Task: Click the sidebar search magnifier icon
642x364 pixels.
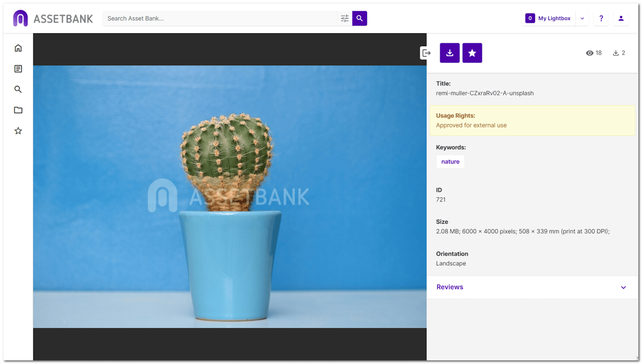Action: click(18, 89)
